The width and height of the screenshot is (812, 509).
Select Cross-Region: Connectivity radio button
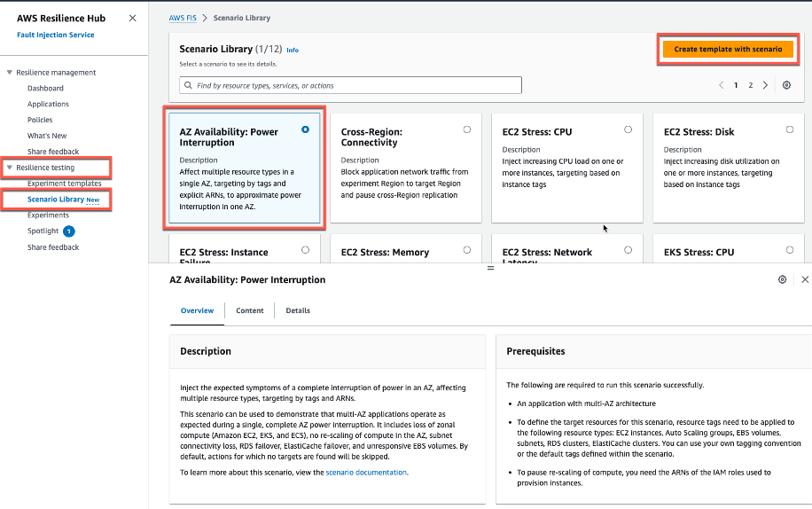pos(467,129)
